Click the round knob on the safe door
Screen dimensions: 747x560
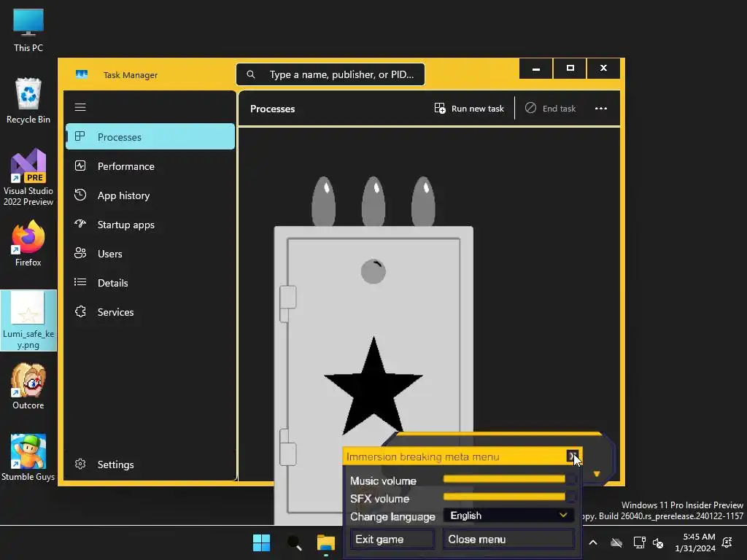click(x=373, y=271)
